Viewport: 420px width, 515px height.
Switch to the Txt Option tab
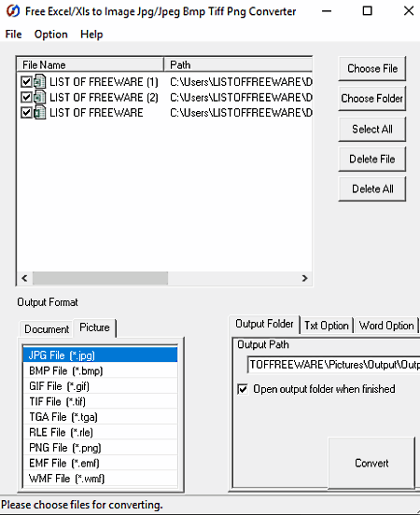point(327,326)
